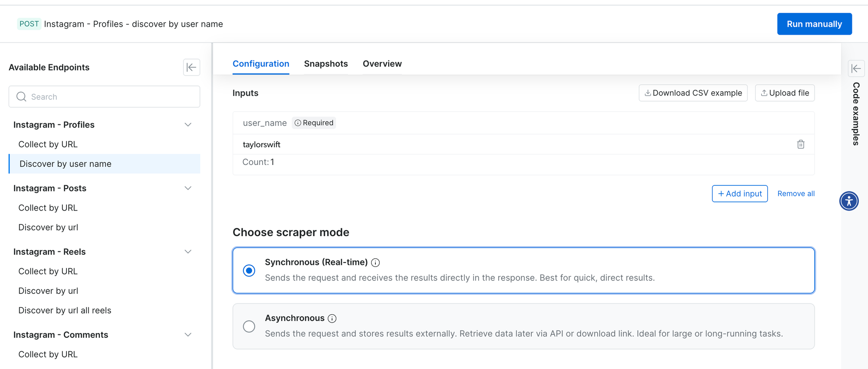Collapse the Instagram - Reels section
868x369 pixels.
pyautogui.click(x=188, y=252)
